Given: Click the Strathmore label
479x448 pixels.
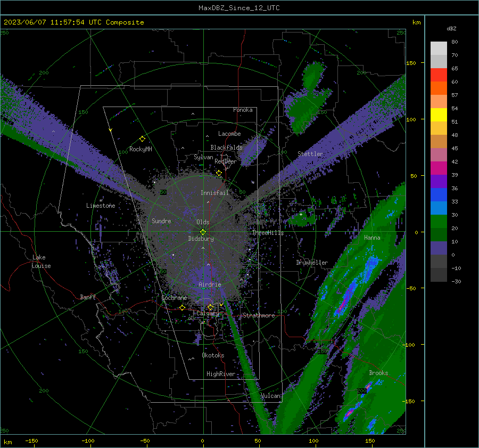Looking at the screenshot, I should (259, 315).
